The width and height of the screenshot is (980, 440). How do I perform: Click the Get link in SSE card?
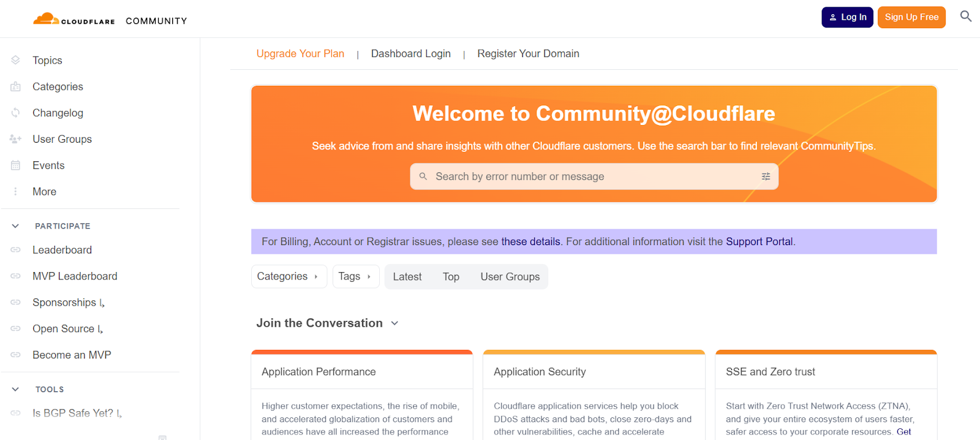[903, 432]
